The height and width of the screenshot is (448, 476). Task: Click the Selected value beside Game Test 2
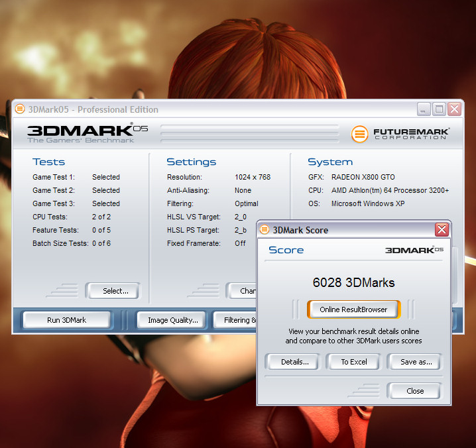(x=106, y=190)
